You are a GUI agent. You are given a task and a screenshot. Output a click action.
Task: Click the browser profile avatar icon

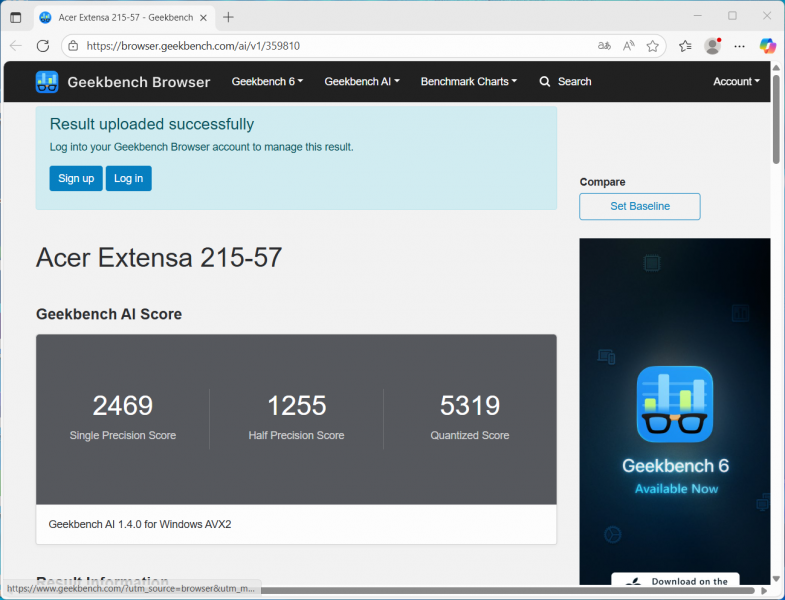[712, 46]
